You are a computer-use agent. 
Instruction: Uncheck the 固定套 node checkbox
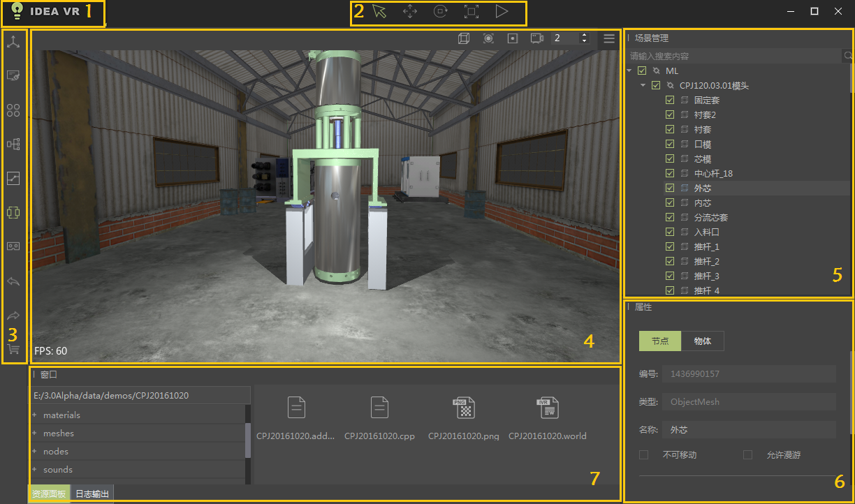click(x=670, y=100)
